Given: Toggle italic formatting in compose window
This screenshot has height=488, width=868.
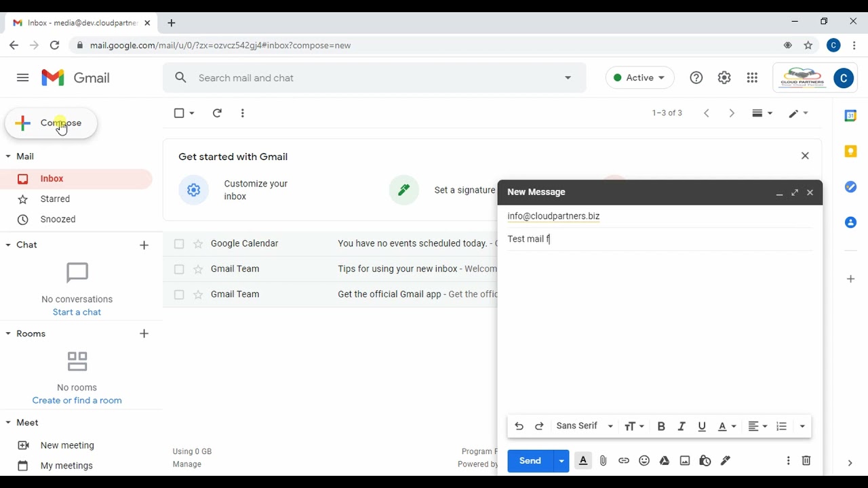Looking at the screenshot, I should click(682, 426).
